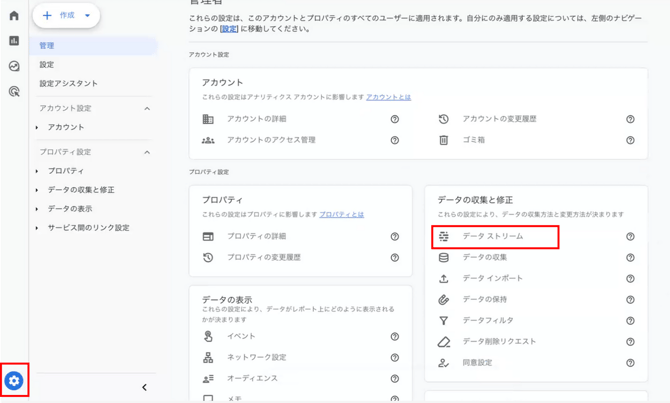Click help icon beside アカウントの詳細
The height and width of the screenshot is (403, 670).
395,119
